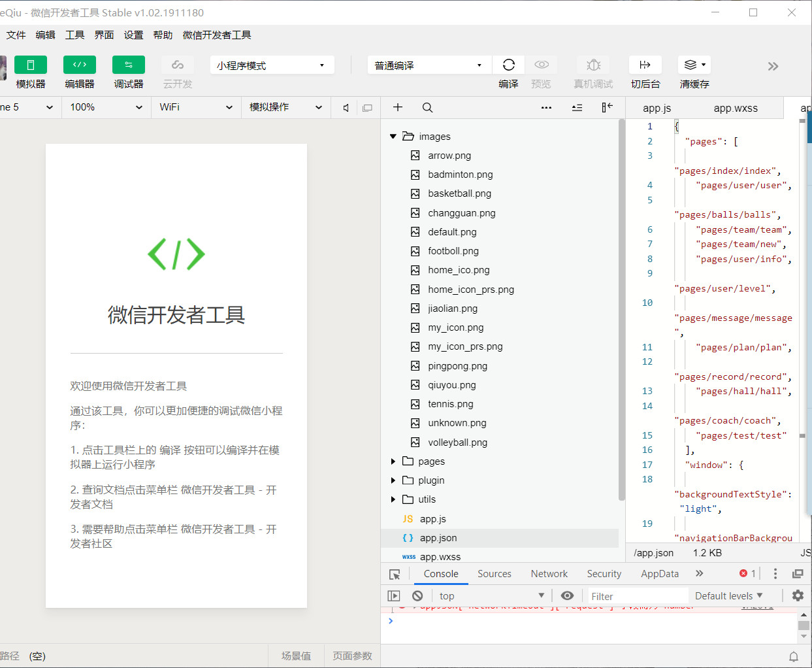Select the Security devtools tab
This screenshot has height=668, width=812.
tap(604, 574)
